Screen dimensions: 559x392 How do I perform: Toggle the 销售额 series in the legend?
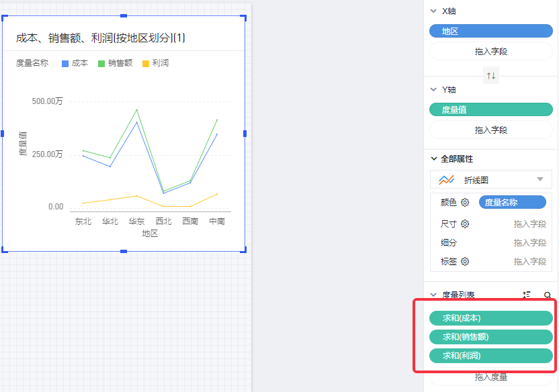pyautogui.click(x=115, y=63)
